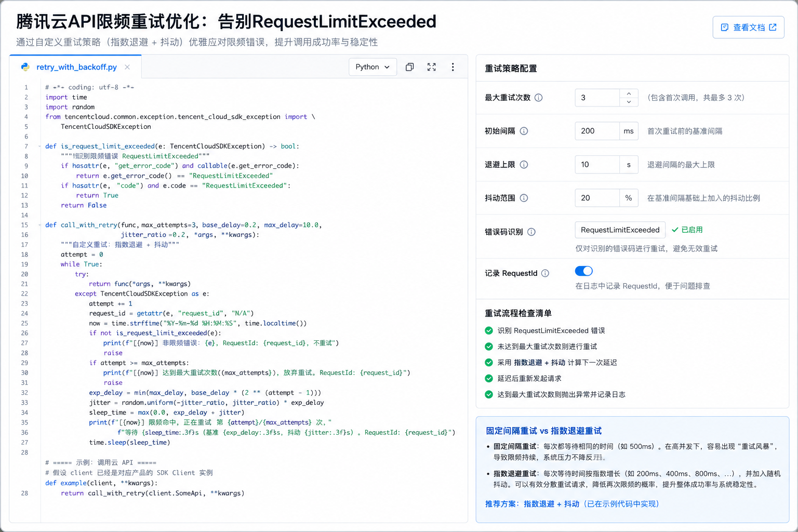Click the hint text 在基准间隔基础上加入的抖动比例
This screenshot has height=532, width=798.
pyautogui.click(x=703, y=198)
